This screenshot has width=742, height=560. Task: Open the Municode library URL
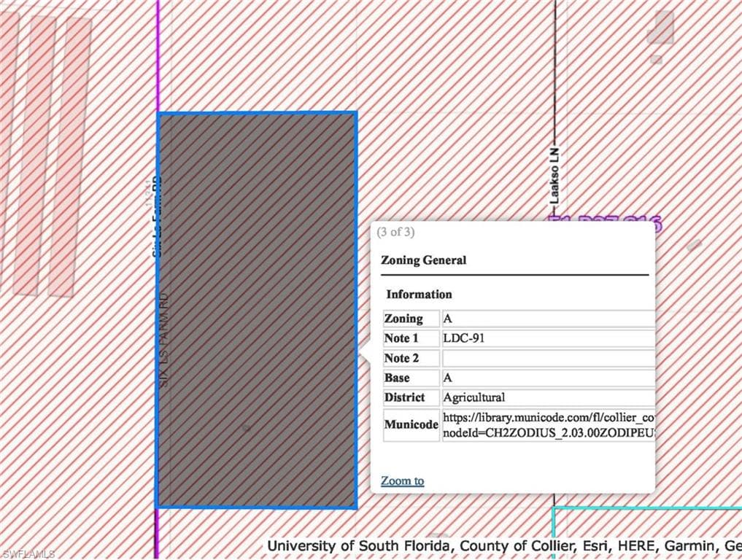(549, 424)
